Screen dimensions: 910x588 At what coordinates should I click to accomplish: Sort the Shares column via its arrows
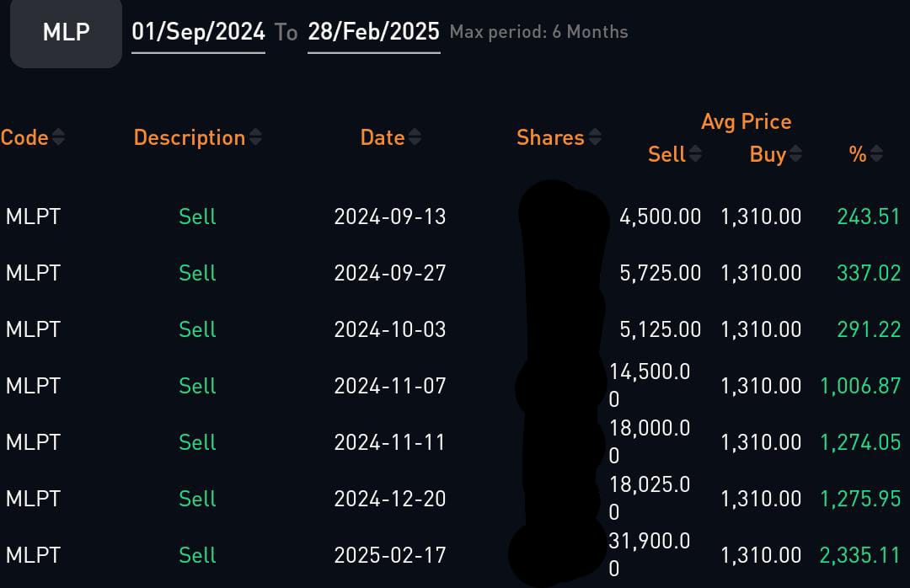click(x=595, y=137)
